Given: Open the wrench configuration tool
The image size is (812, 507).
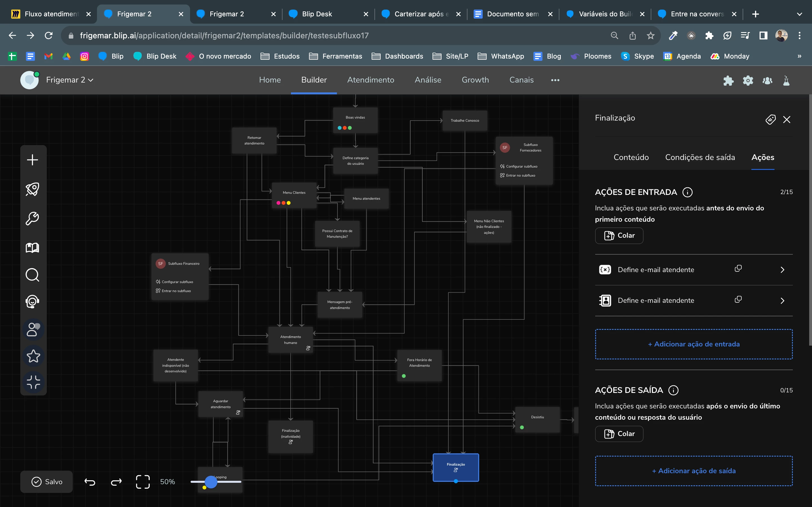Looking at the screenshot, I should [32, 218].
